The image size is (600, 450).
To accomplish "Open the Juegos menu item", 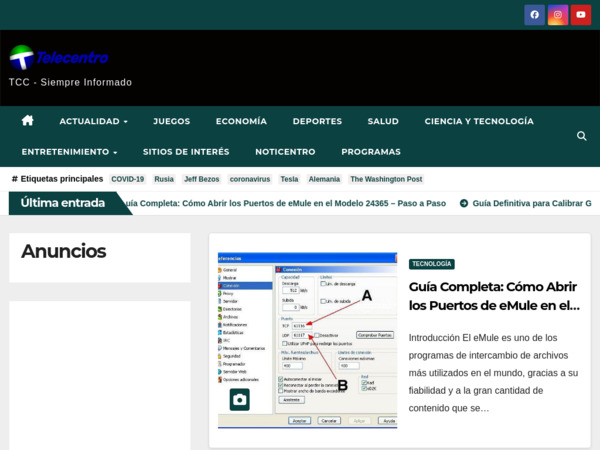I will (x=171, y=121).
